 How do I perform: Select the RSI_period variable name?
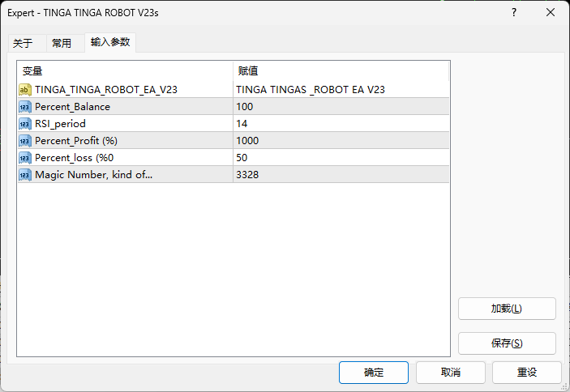click(60, 124)
